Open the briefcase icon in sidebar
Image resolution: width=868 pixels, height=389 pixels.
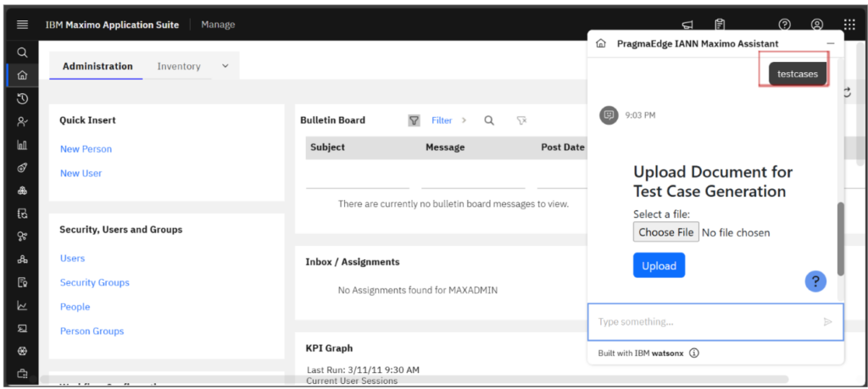22,374
